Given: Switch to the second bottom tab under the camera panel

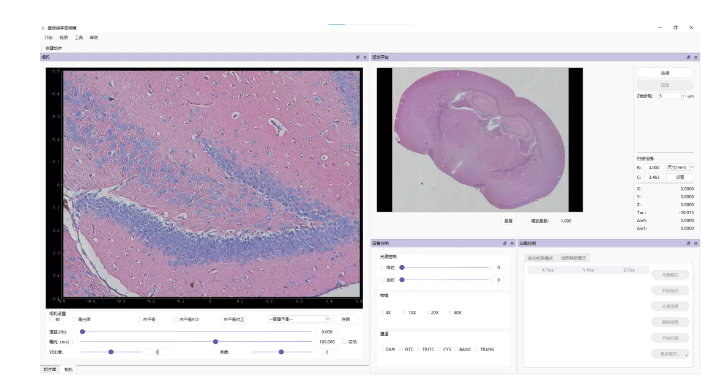Looking at the screenshot, I should [x=69, y=369].
